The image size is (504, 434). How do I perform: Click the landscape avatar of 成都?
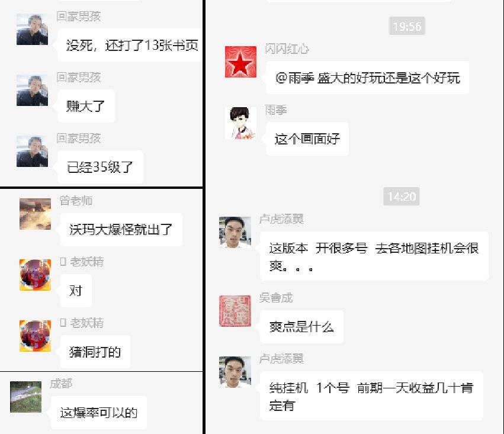(25, 397)
